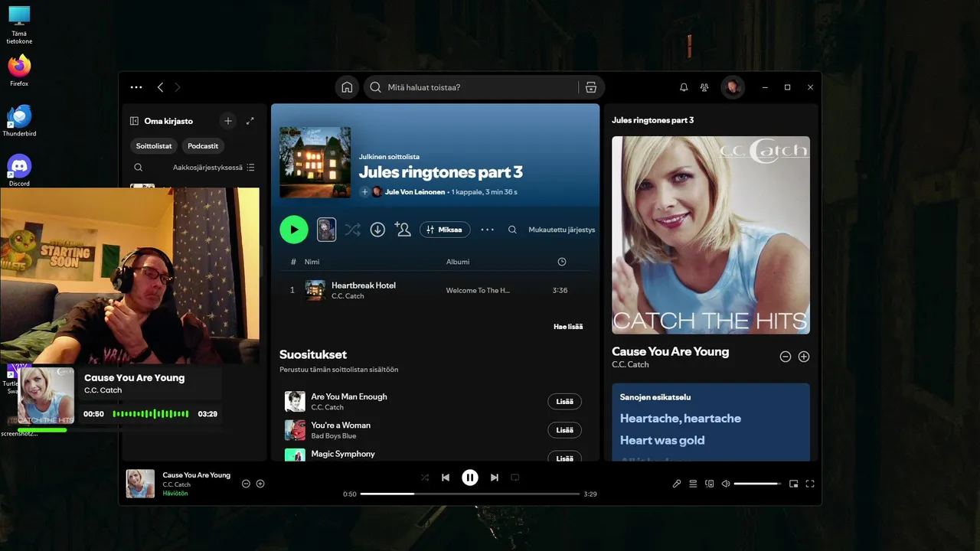Sort by the Nimi column header
980x551 pixels.
coord(312,262)
